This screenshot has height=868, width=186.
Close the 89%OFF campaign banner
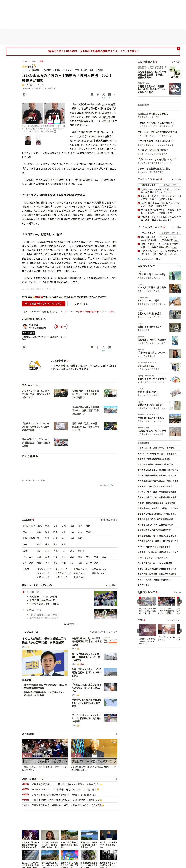point(178,48)
